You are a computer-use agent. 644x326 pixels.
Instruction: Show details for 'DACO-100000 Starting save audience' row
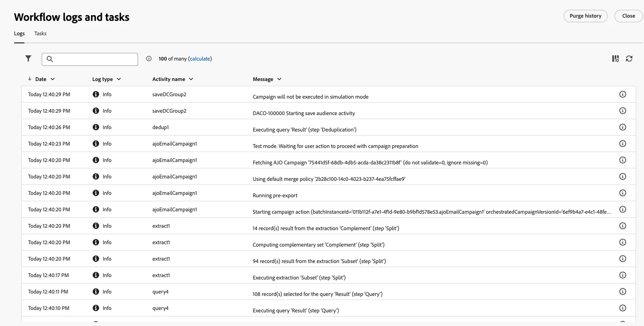click(x=623, y=111)
